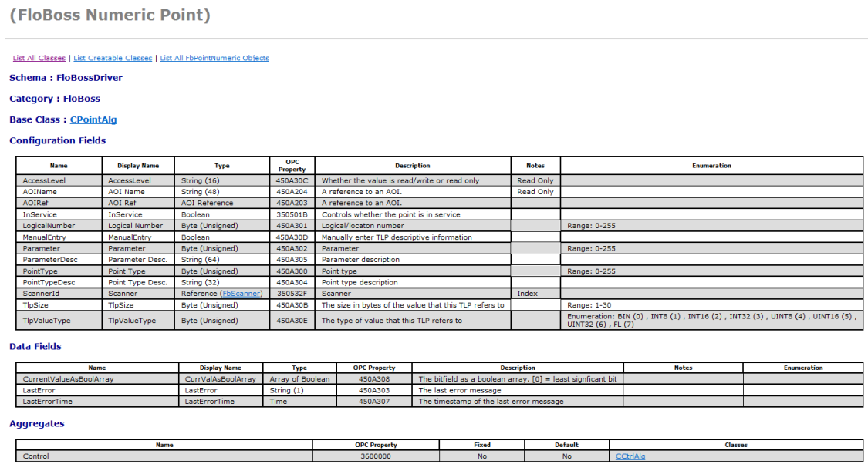This screenshot has height=471, width=868.
Task: Select the LogicalNumber name cell
Action: (x=59, y=226)
